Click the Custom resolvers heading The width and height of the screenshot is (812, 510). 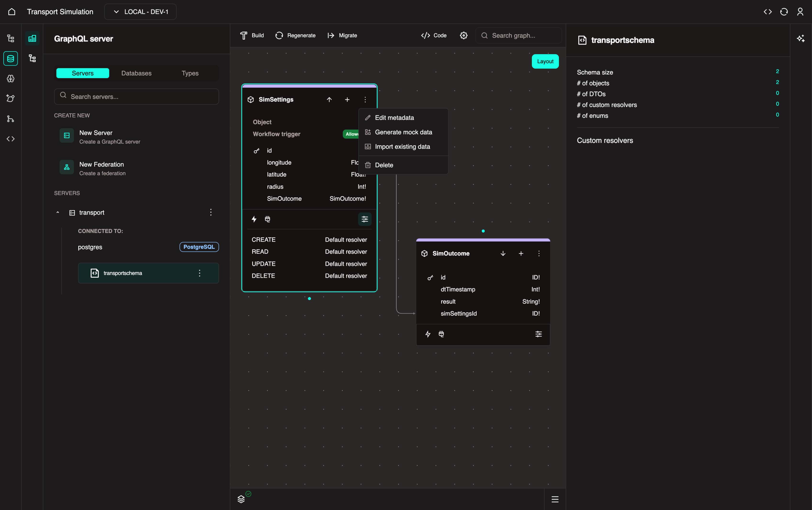pyautogui.click(x=605, y=140)
